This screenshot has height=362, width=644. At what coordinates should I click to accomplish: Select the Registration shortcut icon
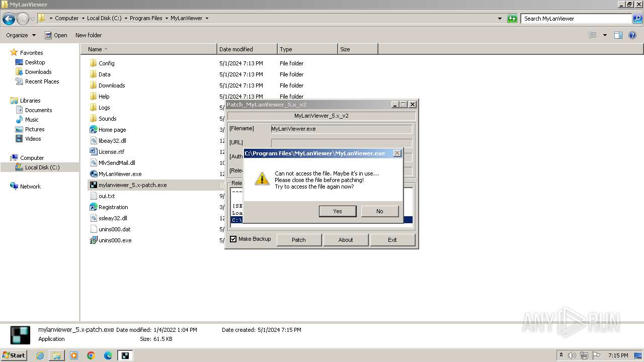[x=93, y=207]
